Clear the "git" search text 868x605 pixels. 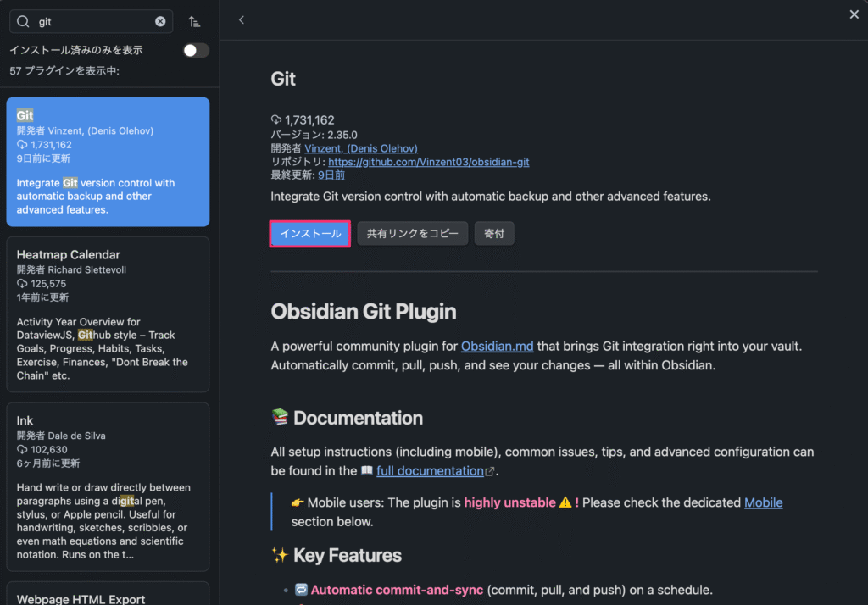(x=160, y=21)
